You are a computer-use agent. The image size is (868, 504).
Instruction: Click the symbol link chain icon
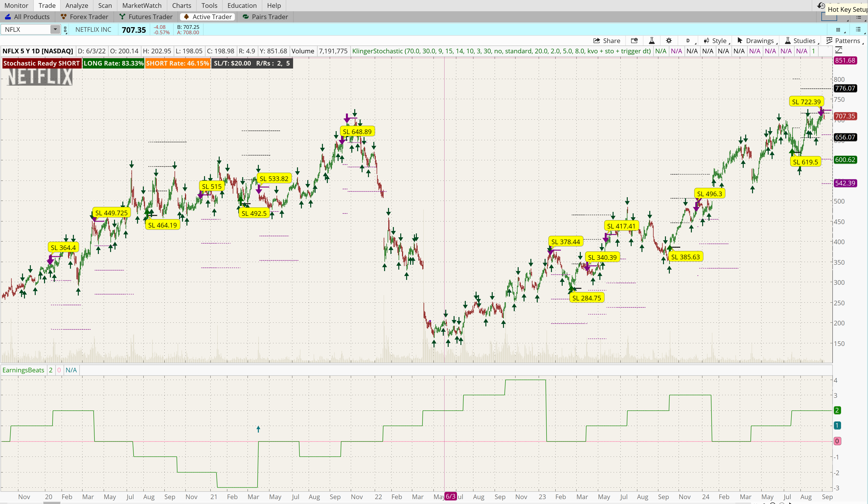click(65, 30)
